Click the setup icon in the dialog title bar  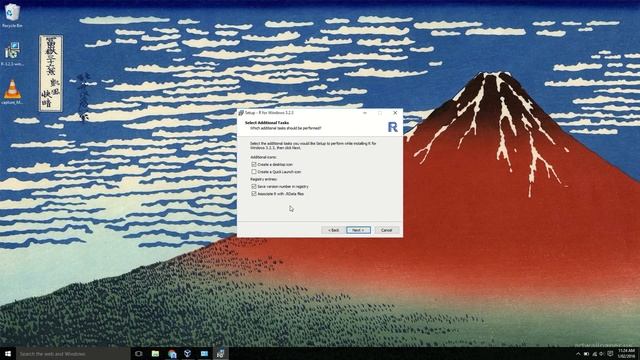coord(241,113)
